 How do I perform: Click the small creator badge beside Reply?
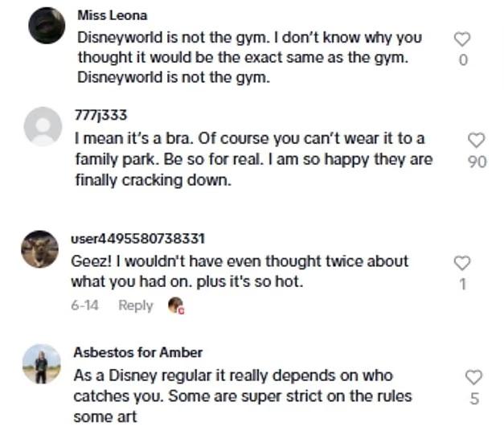[175, 306]
